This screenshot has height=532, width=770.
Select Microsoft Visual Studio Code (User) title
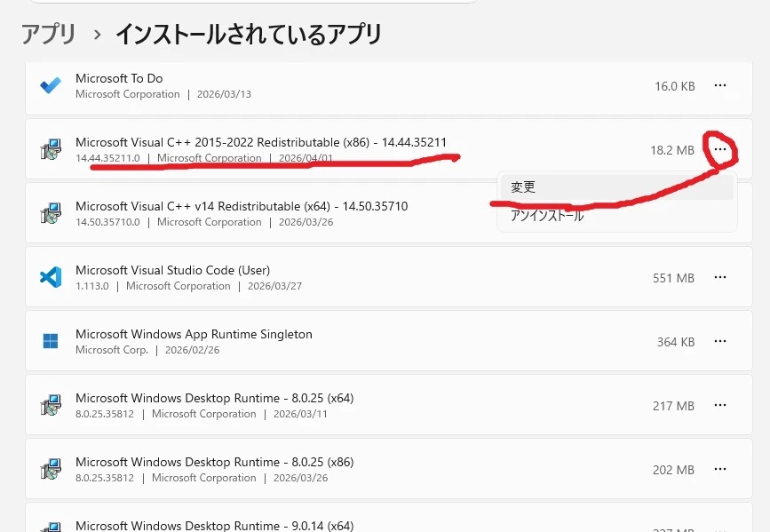pos(173,270)
